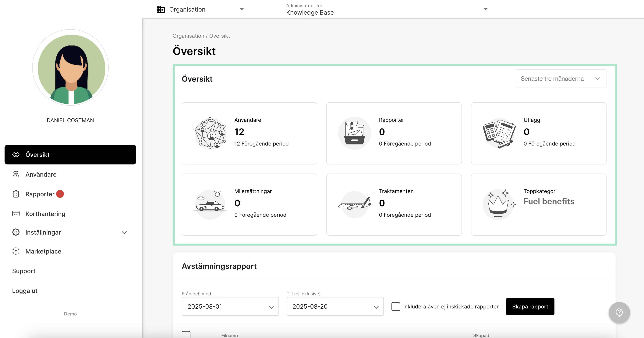Click the users icon next to Användare

coord(16,174)
